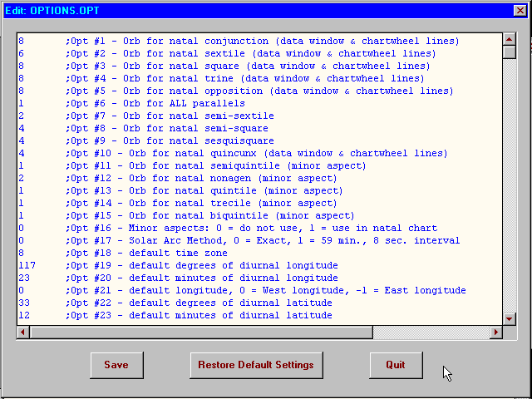Screen dimensions: 532x399
Task: Click the Edit: OPTIONS.OPT title bar
Action: (x=249, y=9)
